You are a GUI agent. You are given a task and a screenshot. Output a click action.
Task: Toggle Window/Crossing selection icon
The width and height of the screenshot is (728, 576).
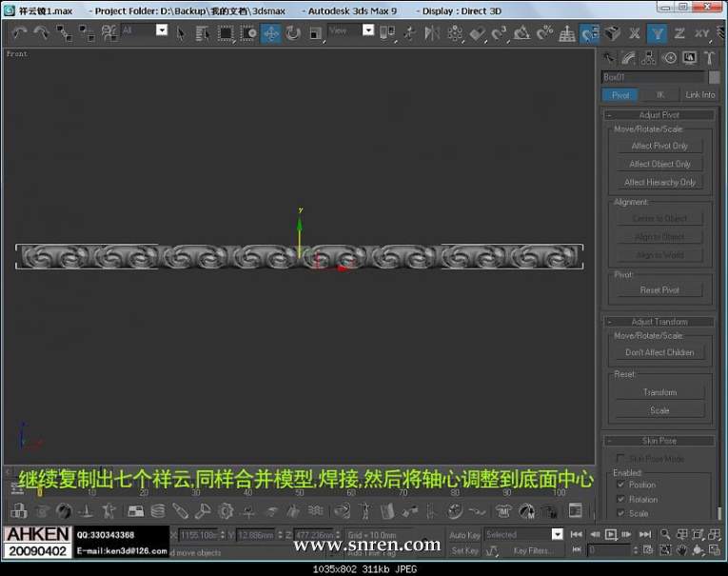pos(248,33)
